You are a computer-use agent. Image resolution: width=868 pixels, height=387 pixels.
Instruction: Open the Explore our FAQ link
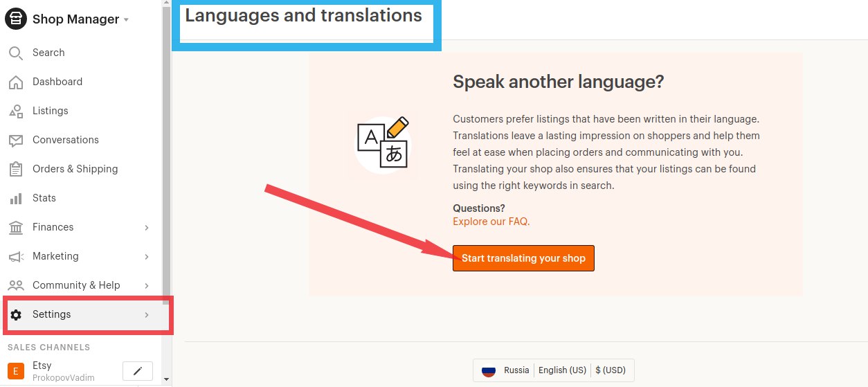(491, 222)
